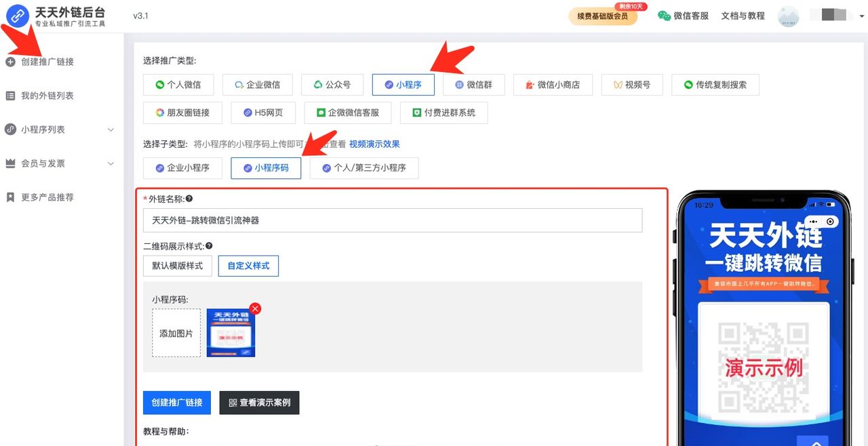Click the plus icon beside 创建推广链接
The height and width of the screenshot is (446, 868).
click(x=9, y=62)
